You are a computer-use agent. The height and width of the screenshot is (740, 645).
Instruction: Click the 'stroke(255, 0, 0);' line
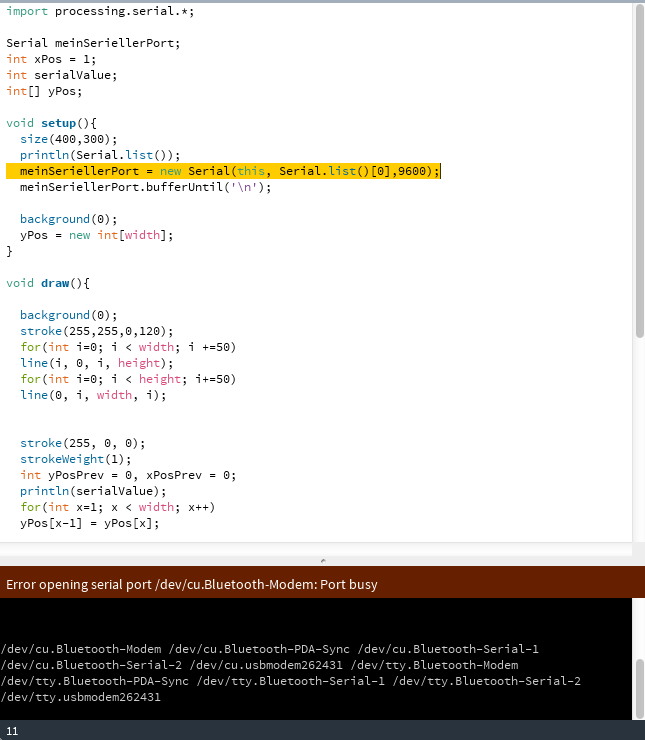coord(83,443)
